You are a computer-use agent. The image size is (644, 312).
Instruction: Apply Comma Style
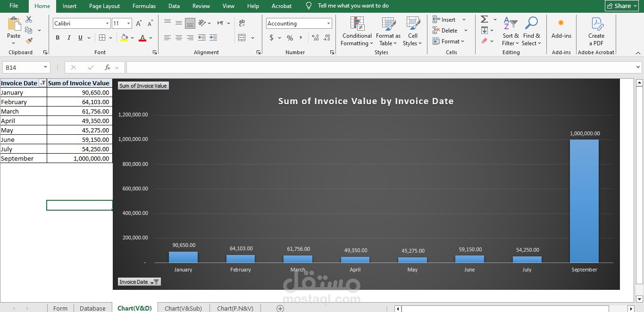click(x=301, y=38)
